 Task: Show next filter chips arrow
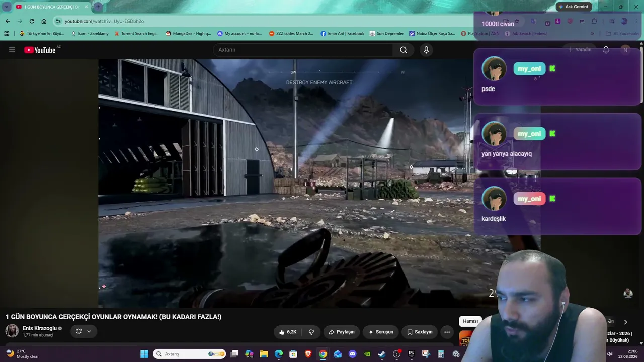tap(625, 322)
